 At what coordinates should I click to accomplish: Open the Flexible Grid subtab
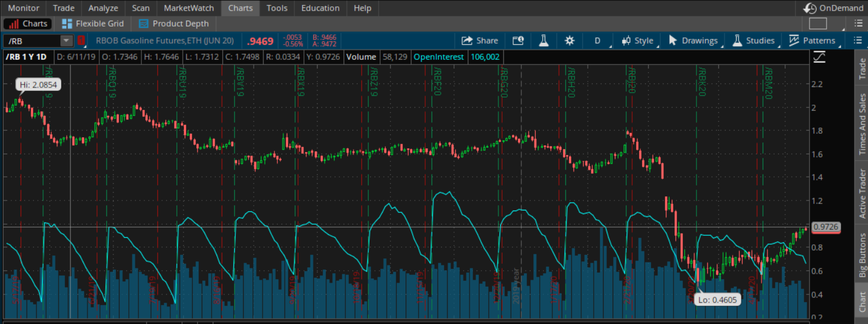93,24
